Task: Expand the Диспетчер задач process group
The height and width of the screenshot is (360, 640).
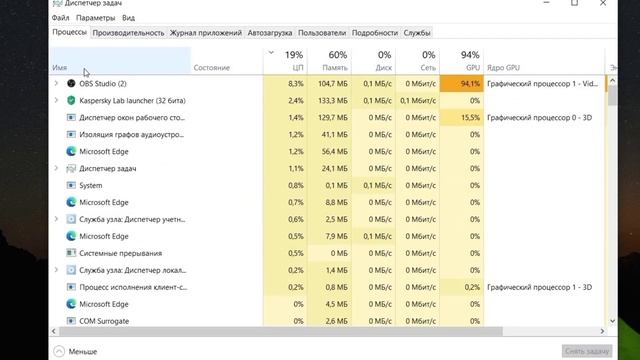Action: (x=56, y=168)
